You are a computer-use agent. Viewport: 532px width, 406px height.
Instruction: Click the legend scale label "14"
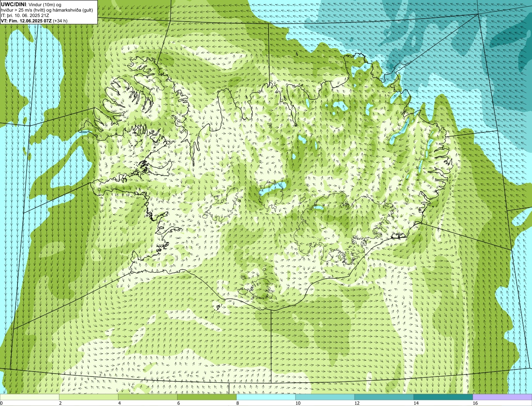[416, 403]
